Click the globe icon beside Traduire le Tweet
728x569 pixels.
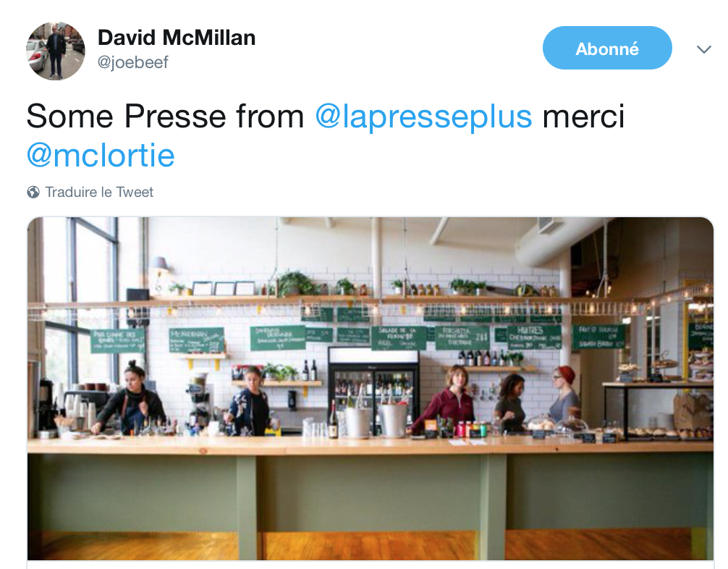[33, 192]
